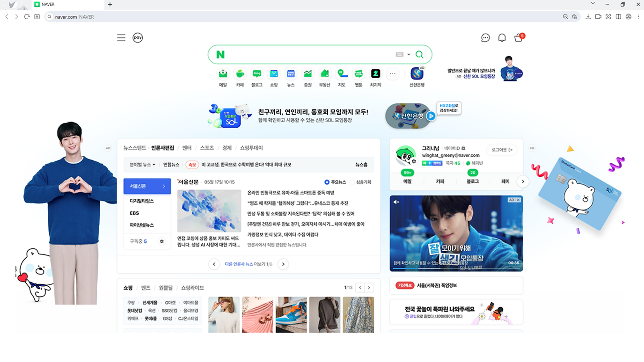Select 파이낸셜뉴스 in the publisher list
This screenshot has width=644, height=362.
click(x=142, y=225)
